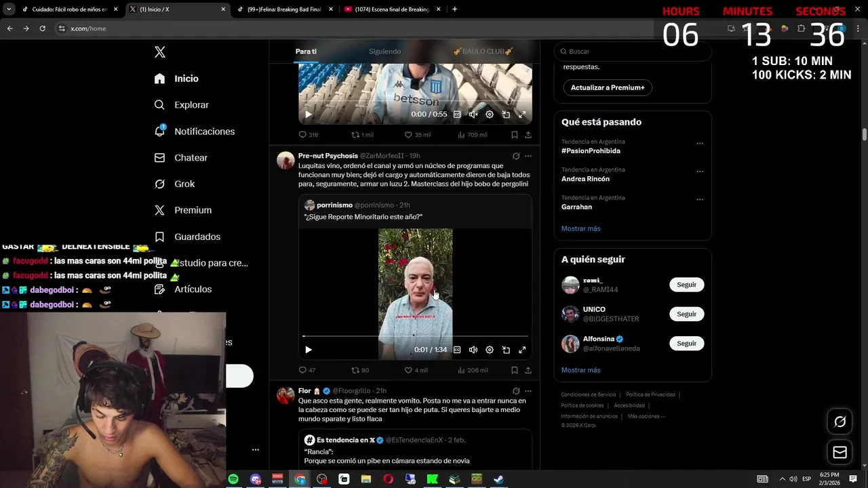The width and height of the screenshot is (868, 488).
Task: Open Grok from the sidebar
Action: (x=174, y=184)
